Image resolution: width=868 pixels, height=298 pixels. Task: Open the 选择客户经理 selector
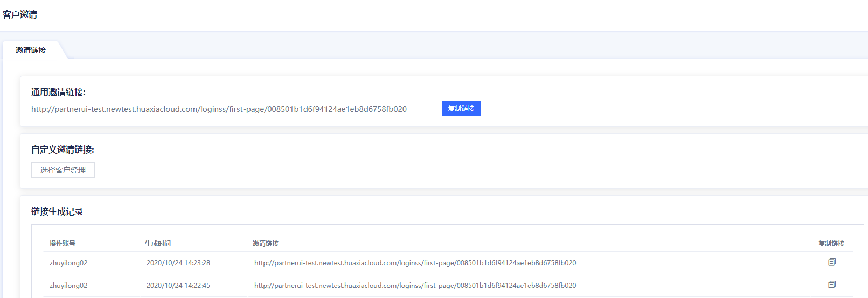coord(63,170)
